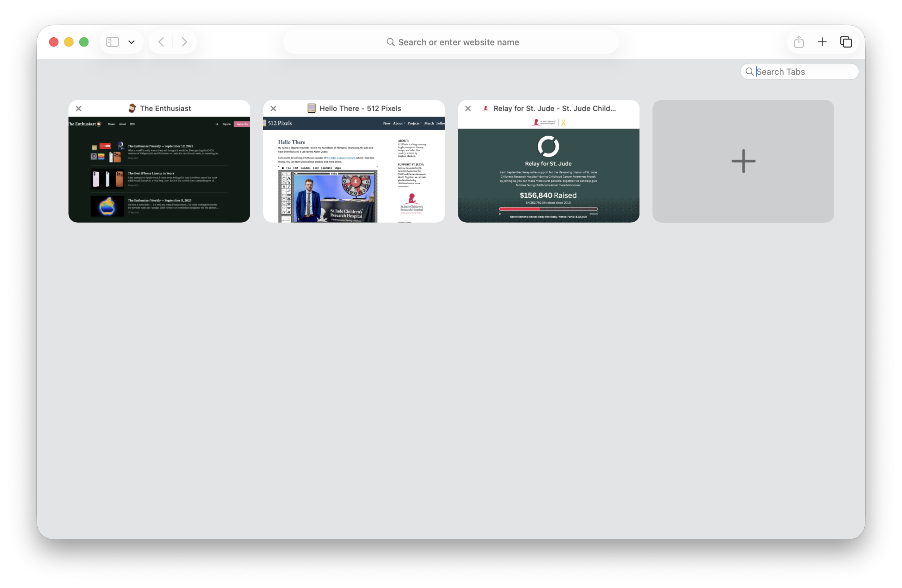The height and width of the screenshot is (588, 902).
Task: Go forward with the right arrow
Action: pos(184,42)
